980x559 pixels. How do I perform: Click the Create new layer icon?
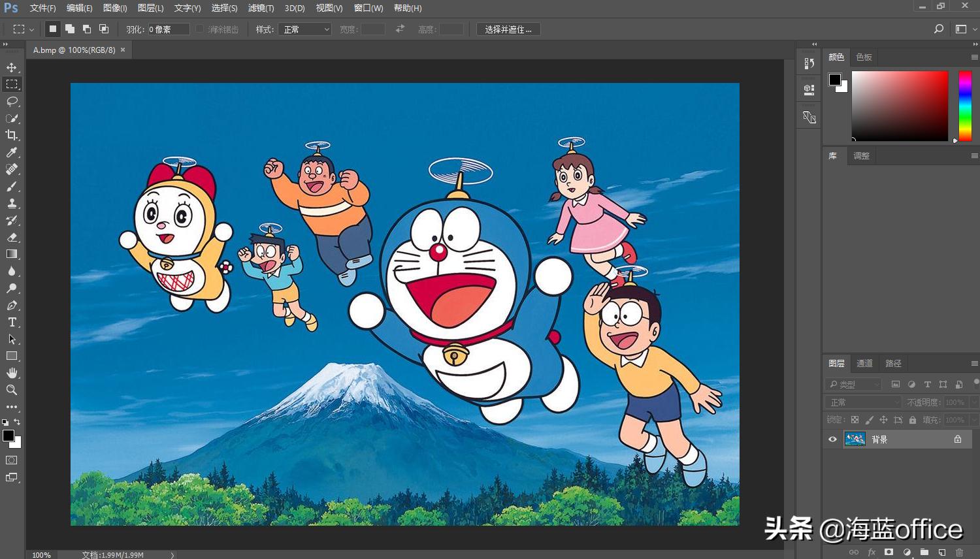point(941,552)
